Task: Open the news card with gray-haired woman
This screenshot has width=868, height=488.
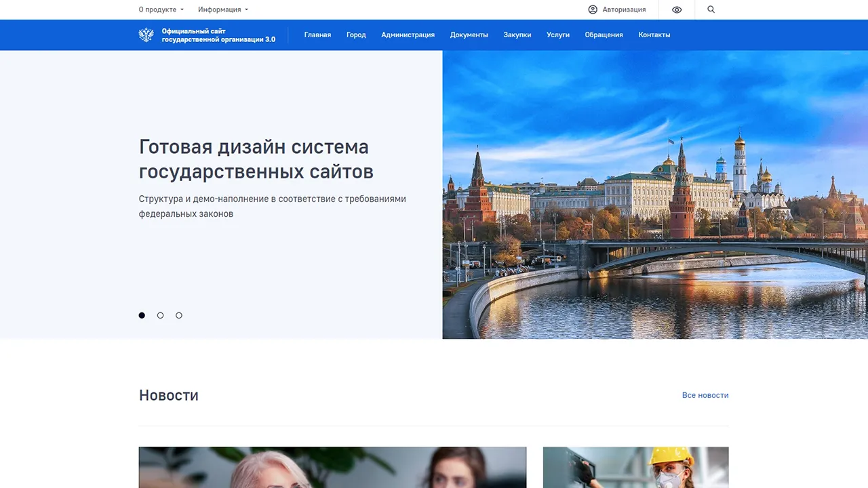Action: tap(332, 467)
